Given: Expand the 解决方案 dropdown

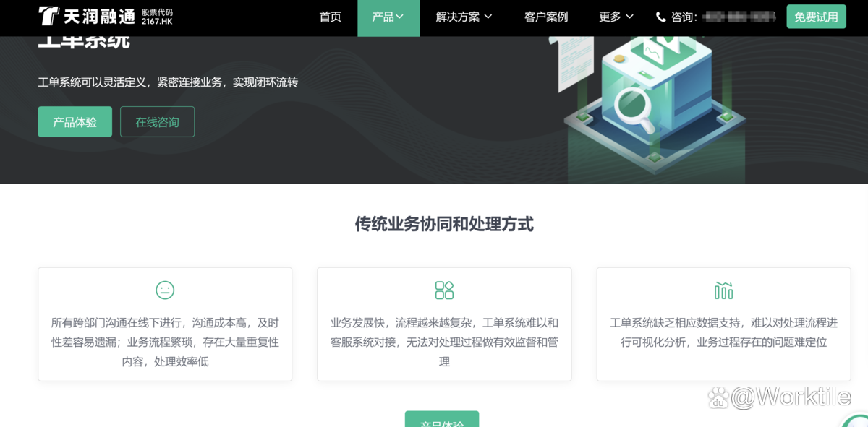Looking at the screenshot, I should pyautogui.click(x=464, y=17).
